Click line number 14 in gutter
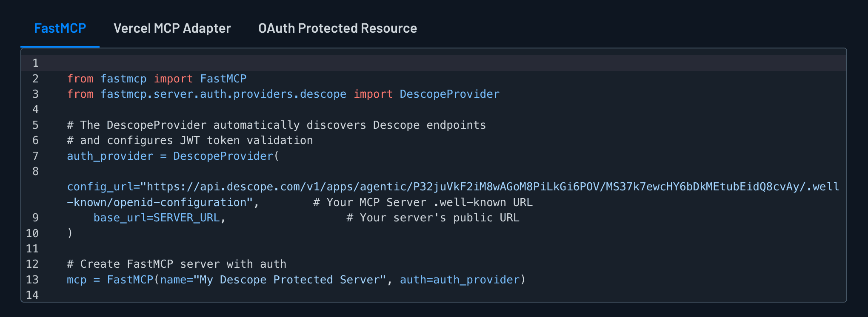 [32, 295]
